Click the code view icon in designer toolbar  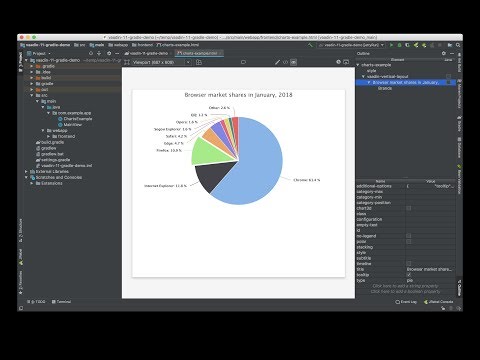pos(285,62)
